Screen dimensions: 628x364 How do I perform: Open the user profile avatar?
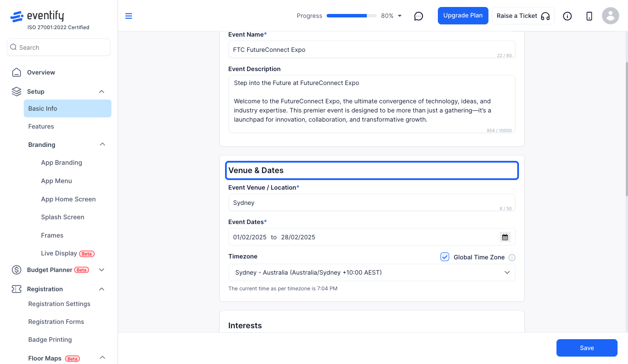(x=611, y=16)
